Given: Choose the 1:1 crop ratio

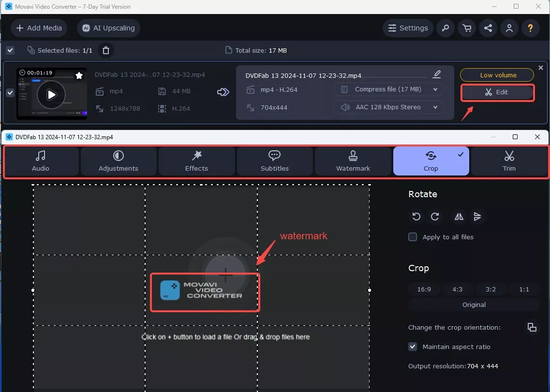Looking at the screenshot, I should [x=524, y=289].
